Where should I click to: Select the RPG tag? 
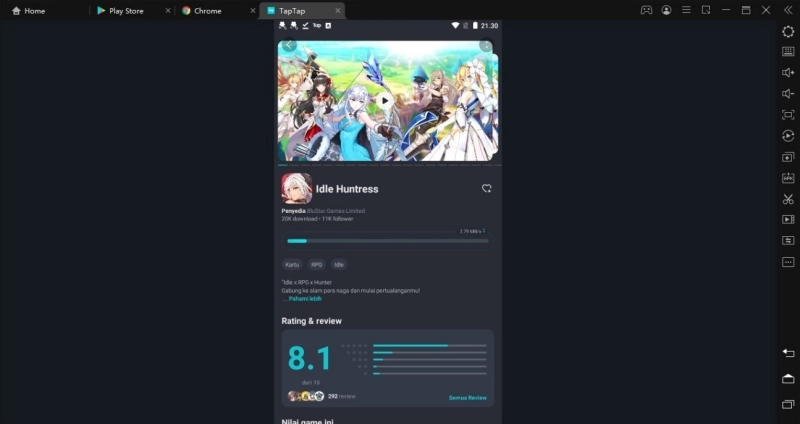coord(317,265)
